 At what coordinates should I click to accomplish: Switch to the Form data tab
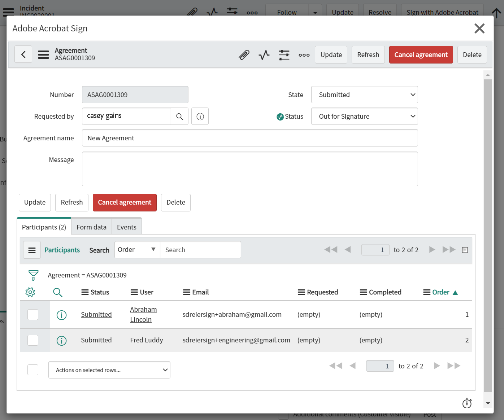(91, 227)
